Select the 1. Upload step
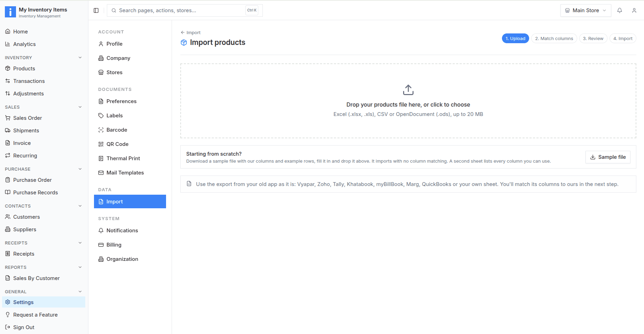The image size is (644, 334). [x=516, y=38]
